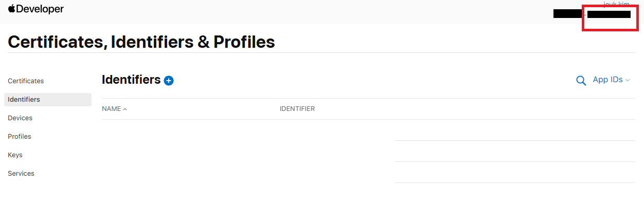644x206 pixels.
Task: Click the Apple logo icon
Action: (x=12, y=9)
